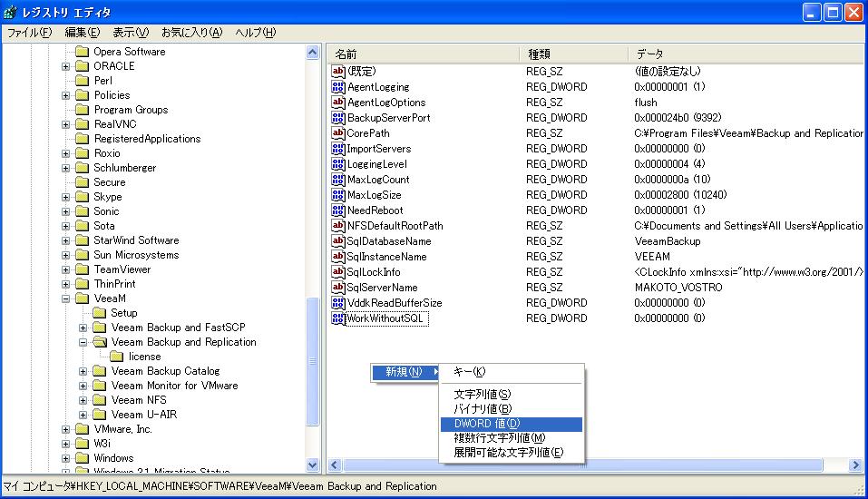This screenshot has height=499, width=868.
Task: Click the 0x000024b0 (9392) data value
Action: point(678,118)
